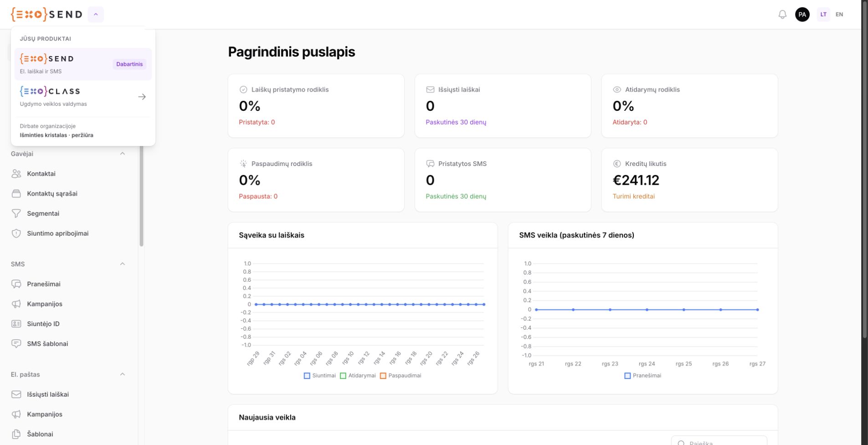Open Siuntėjo ID page
The image size is (868, 445).
(x=68, y=324)
